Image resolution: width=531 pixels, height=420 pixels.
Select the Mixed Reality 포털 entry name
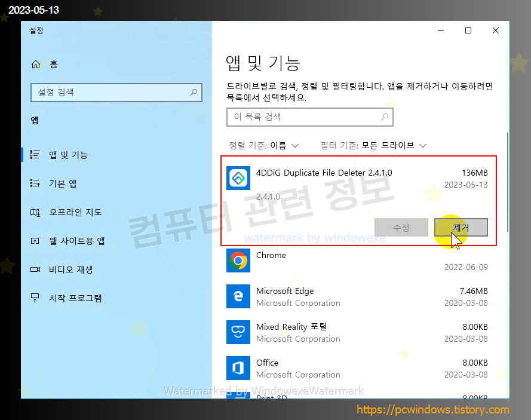coord(291,327)
